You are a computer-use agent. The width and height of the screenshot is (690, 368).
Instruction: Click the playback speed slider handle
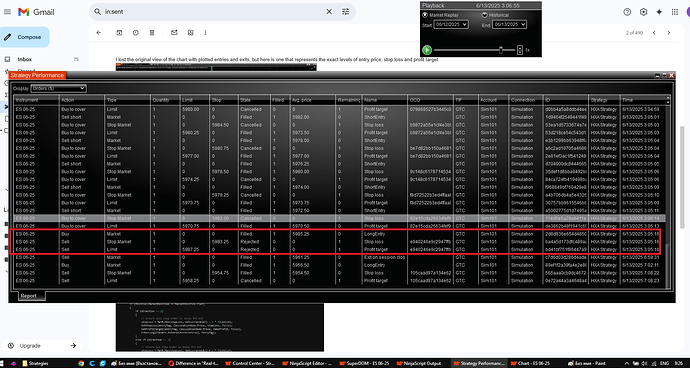(x=501, y=50)
